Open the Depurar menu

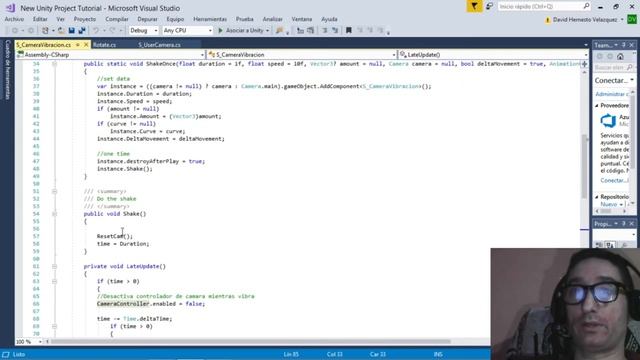pos(147,19)
